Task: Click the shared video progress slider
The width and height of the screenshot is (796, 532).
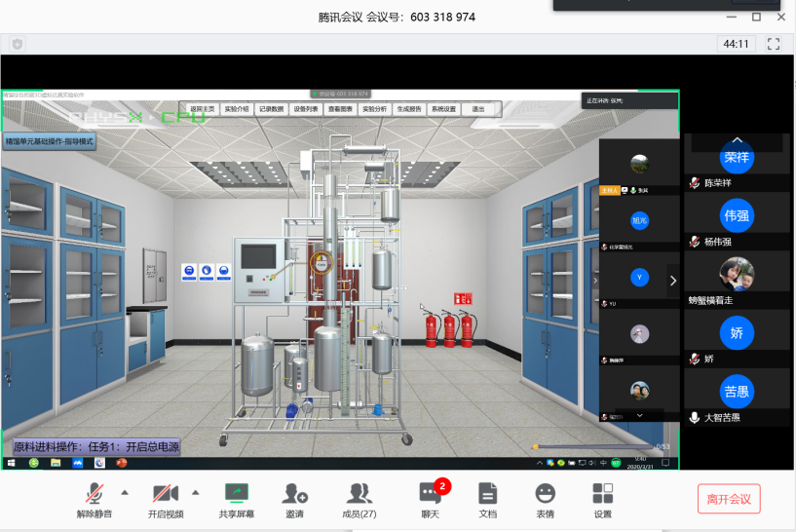Action: pyautogui.click(x=594, y=446)
